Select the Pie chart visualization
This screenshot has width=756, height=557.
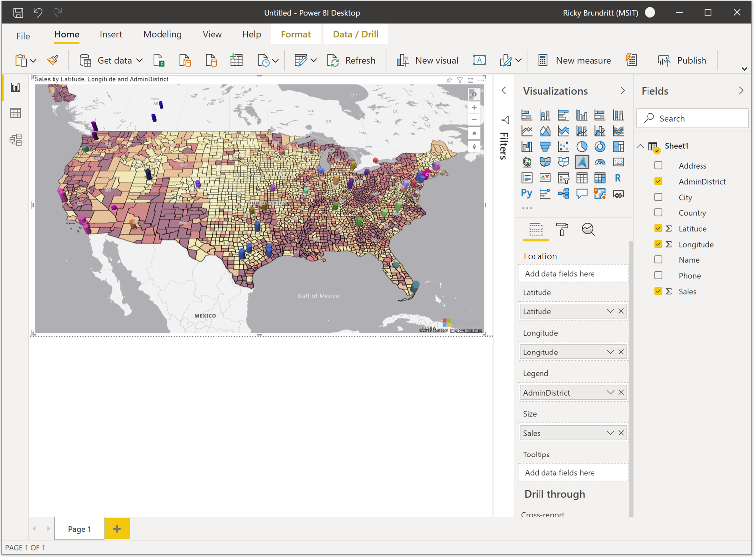coord(582,146)
